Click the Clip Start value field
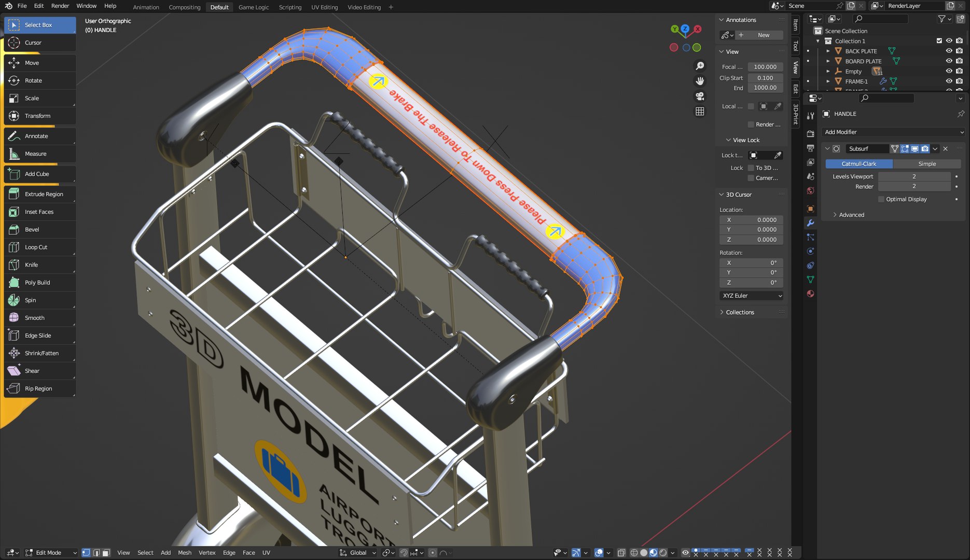The height and width of the screenshot is (560, 970). click(765, 78)
